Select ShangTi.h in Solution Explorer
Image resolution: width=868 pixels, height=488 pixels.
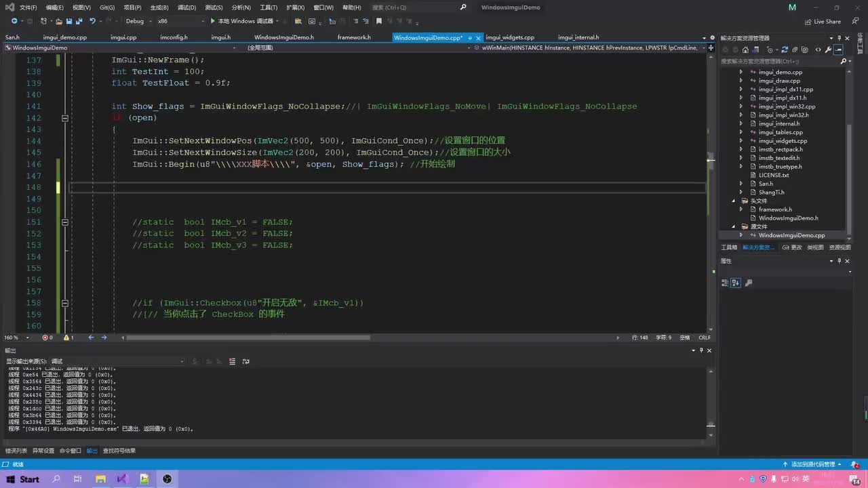(771, 192)
